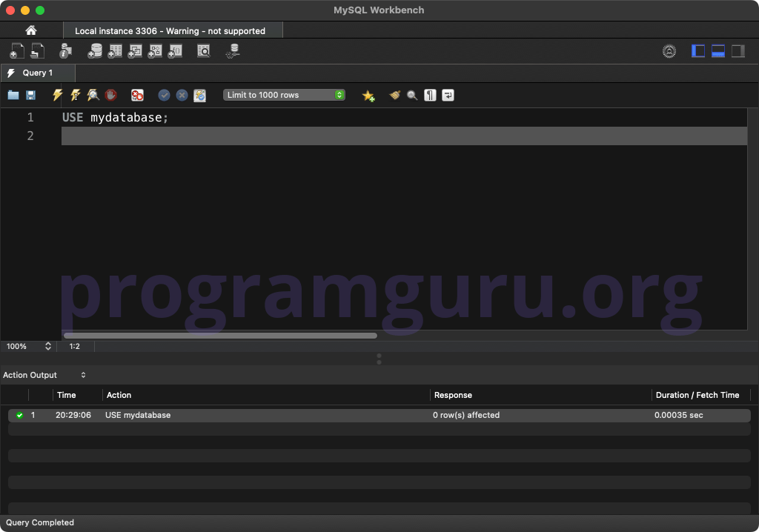
Task: Save query as a favorite snippet
Action: [368, 96]
